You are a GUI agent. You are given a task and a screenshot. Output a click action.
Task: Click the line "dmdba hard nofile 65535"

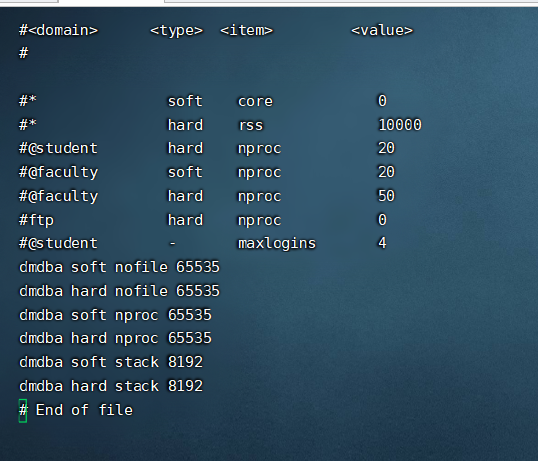coord(119,291)
